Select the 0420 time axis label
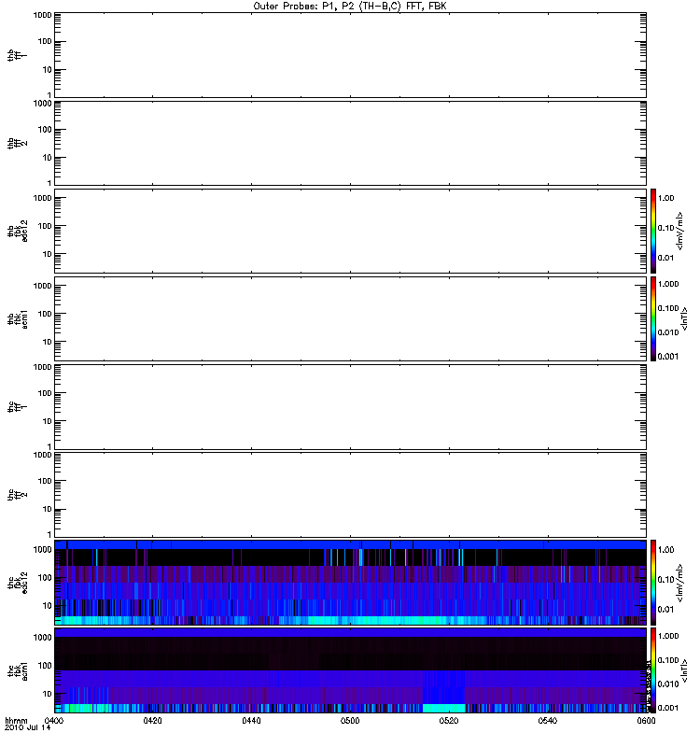This screenshot has height=747, width=700. tap(152, 720)
